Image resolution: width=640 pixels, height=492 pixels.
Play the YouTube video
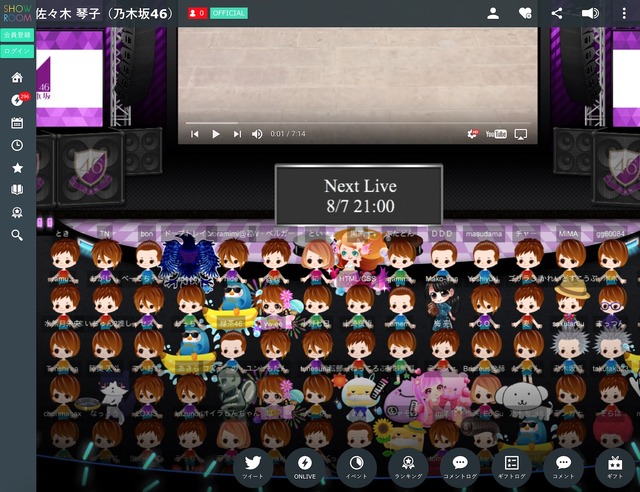tap(216, 134)
